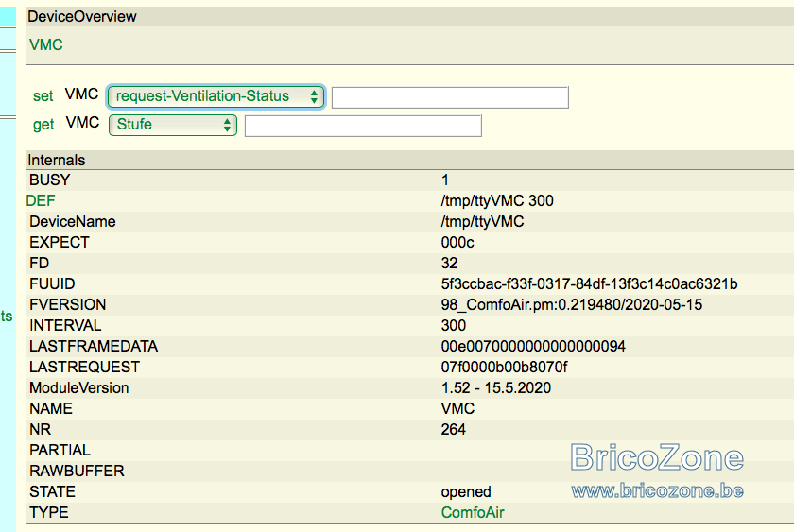This screenshot has height=532, width=794.
Task: Click the /tmp/ttyVMC 300 DEF value
Action: 497,201
